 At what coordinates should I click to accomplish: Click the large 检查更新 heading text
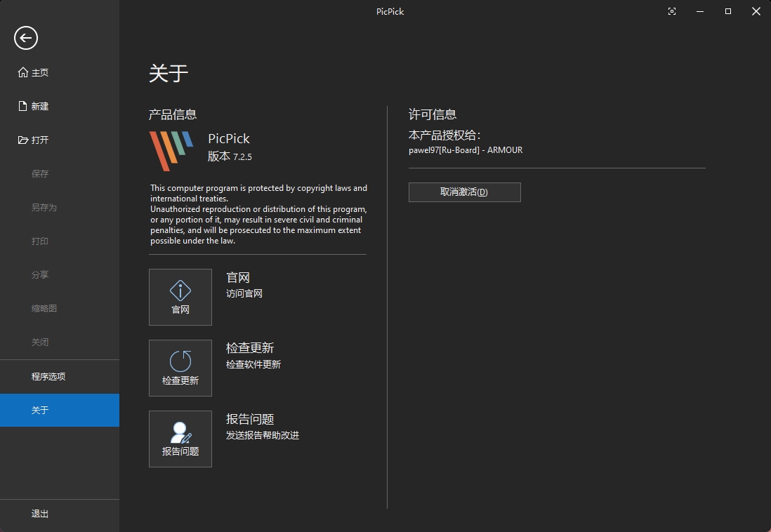[x=250, y=348]
